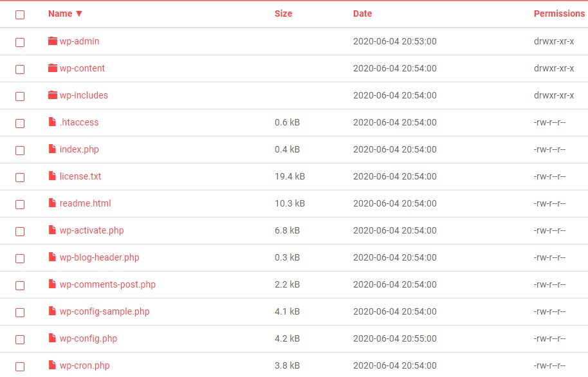Check the box for wp-admin
Viewport: 588px width, 377px height.
point(20,42)
